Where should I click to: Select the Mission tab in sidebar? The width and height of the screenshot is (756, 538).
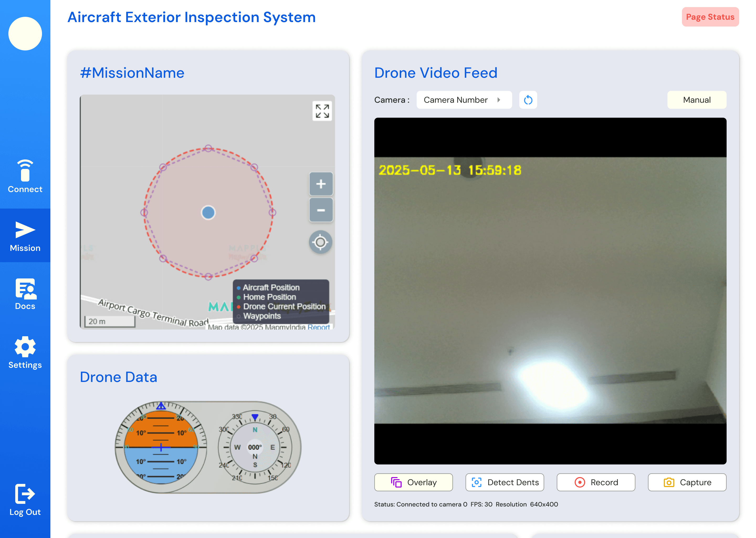coord(25,236)
